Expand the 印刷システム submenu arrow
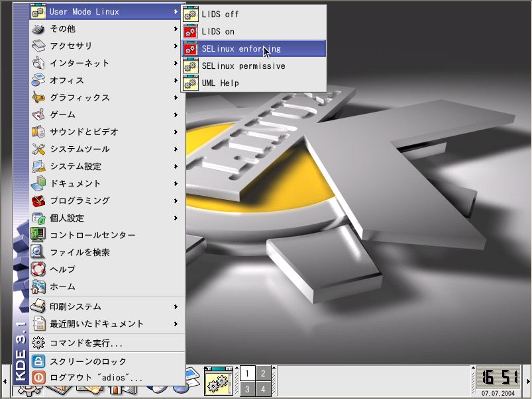Viewport: 532px width, 399px height. click(x=176, y=306)
